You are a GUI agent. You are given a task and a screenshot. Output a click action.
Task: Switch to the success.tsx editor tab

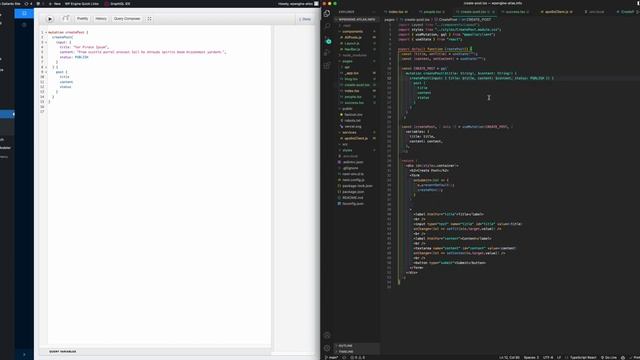coord(515,12)
